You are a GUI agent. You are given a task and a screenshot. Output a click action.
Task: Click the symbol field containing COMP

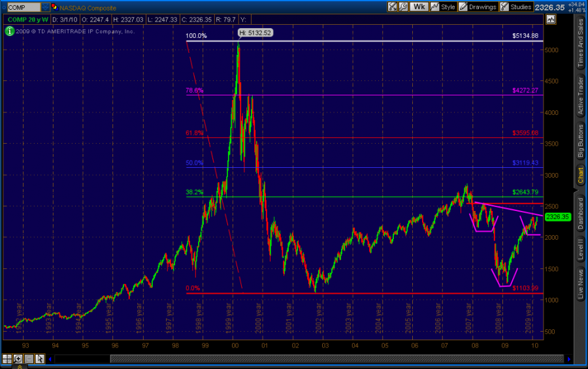point(24,7)
